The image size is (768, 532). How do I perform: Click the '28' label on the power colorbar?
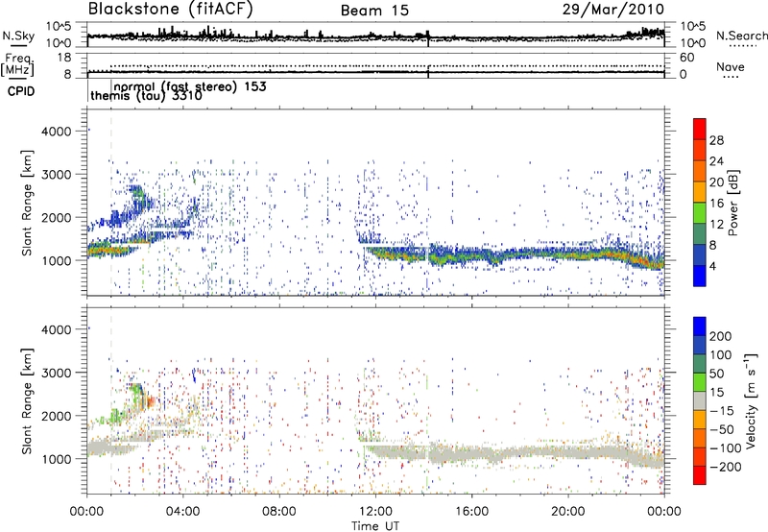[x=716, y=140]
